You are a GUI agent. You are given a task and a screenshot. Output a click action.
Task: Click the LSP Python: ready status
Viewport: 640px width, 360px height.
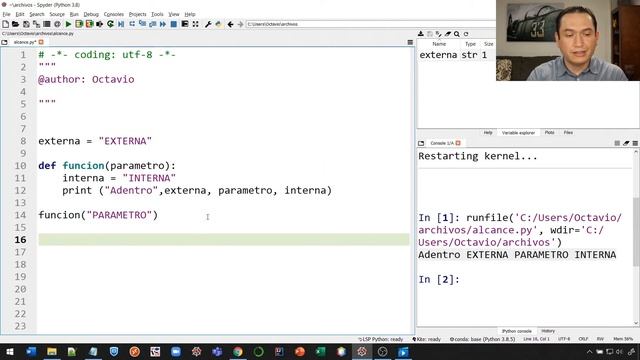pos(380,339)
